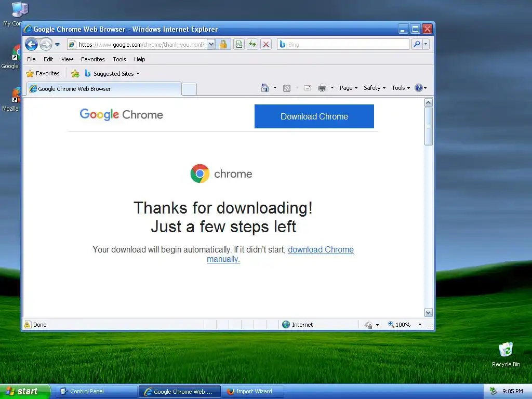Click the address bar URL field

[x=137, y=45]
